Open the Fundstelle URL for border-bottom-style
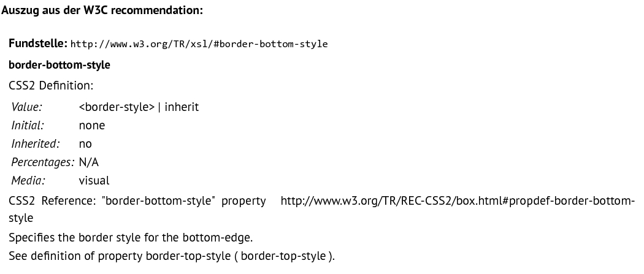This screenshot has height=274, width=644. (199, 44)
